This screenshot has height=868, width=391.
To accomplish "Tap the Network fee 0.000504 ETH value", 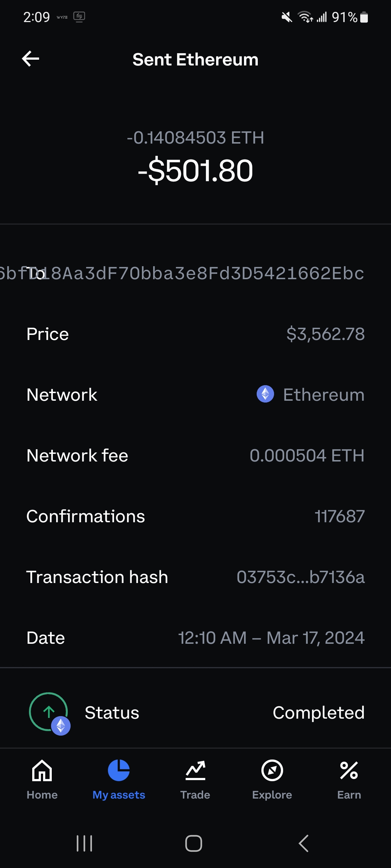I will click(x=307, y=455).
